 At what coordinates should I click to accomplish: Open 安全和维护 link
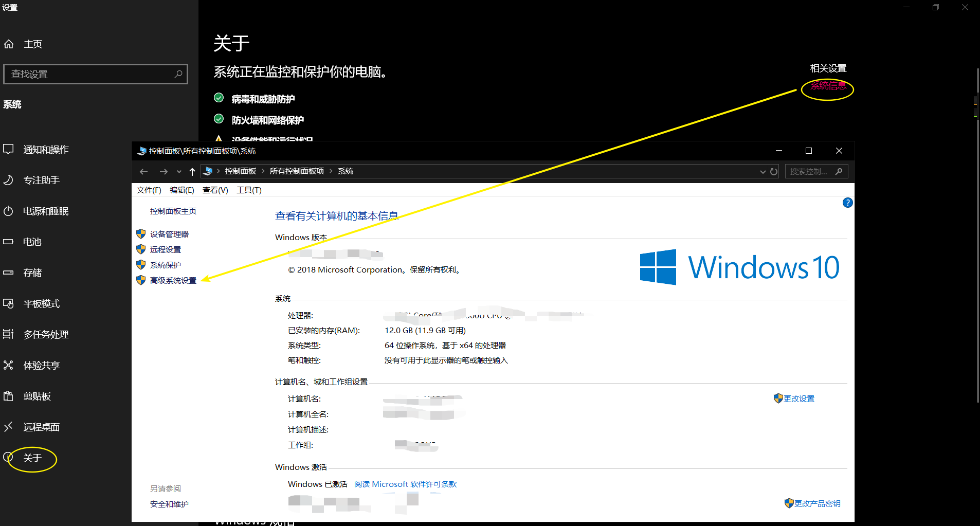coord(169,504)
